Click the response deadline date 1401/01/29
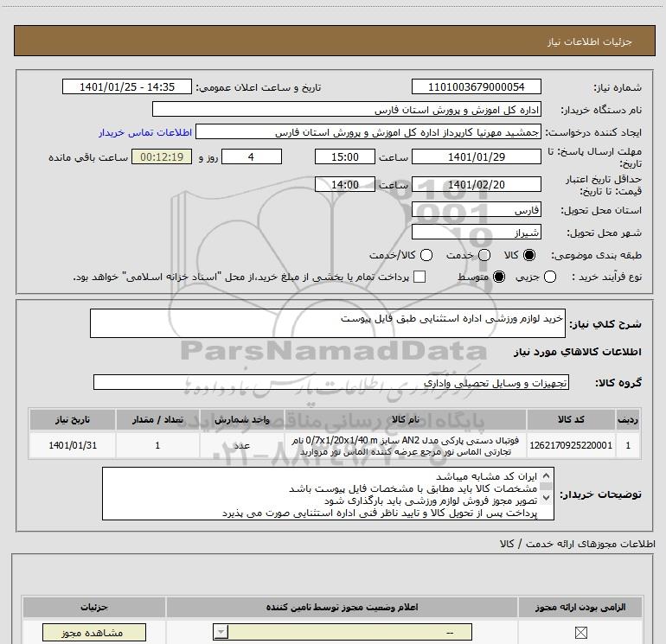Image resolution: width=666 pixels, height=644 pixels. (476, 156)
